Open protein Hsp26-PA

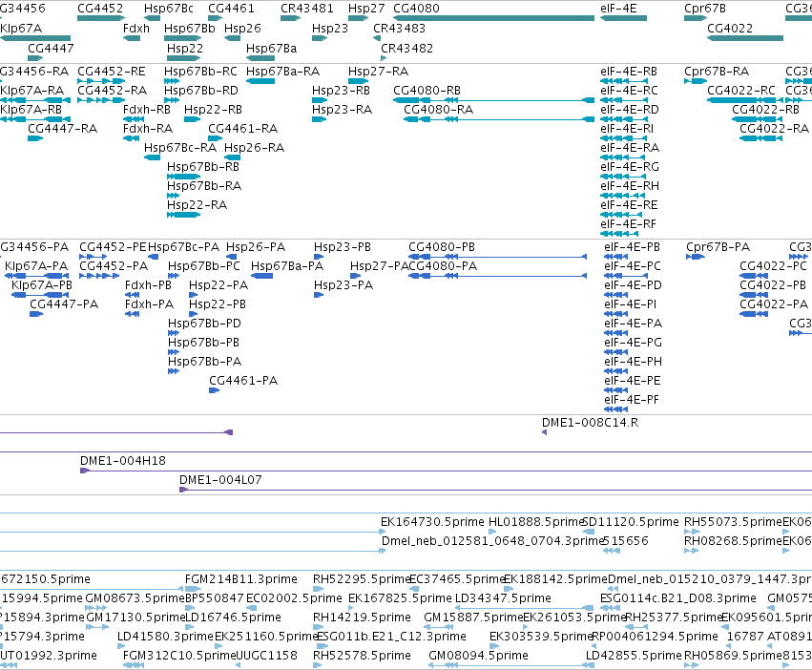pyautogui.click(x=256, y=247)
